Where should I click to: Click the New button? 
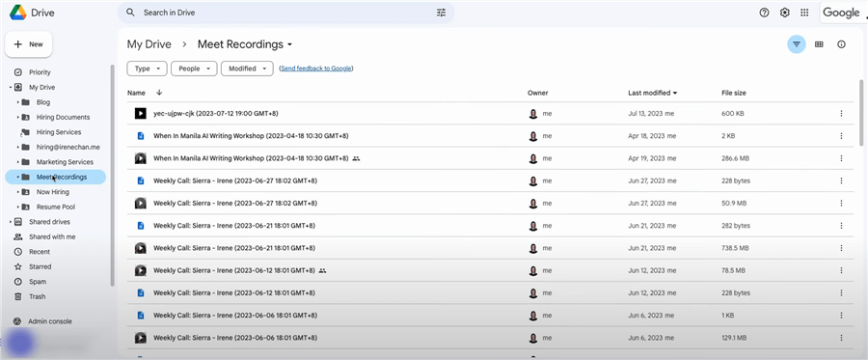(29, 44)
